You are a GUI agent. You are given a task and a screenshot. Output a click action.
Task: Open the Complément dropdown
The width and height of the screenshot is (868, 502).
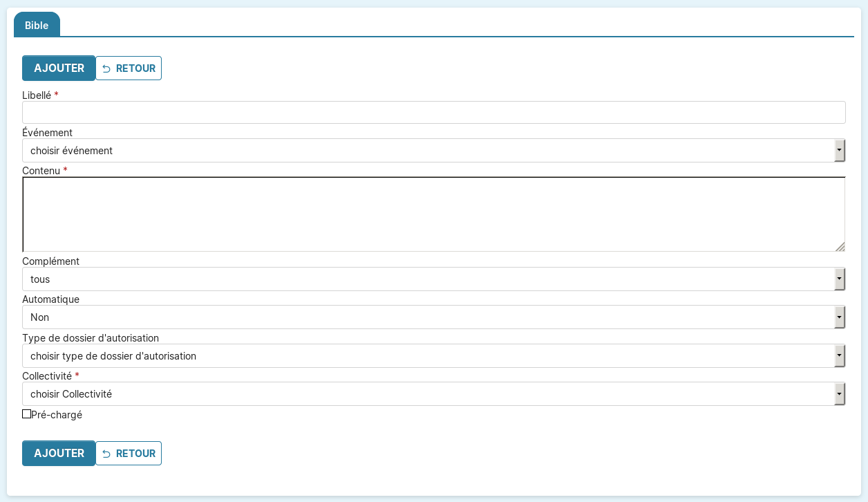pos(427,279)
